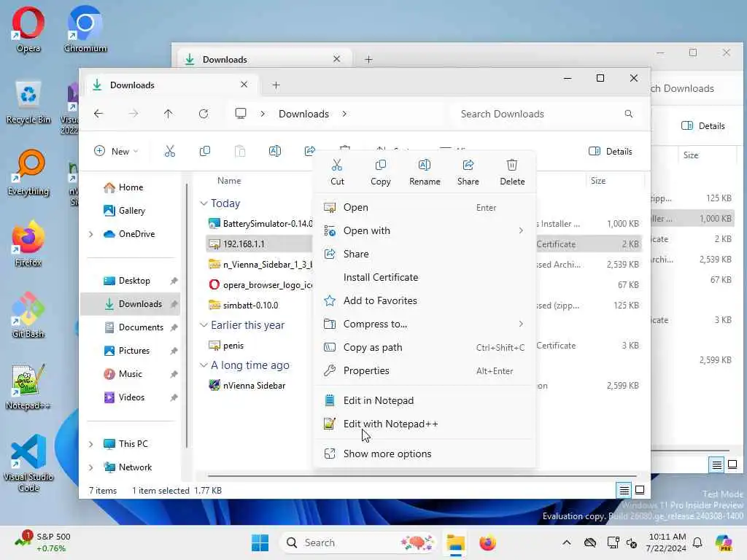747x560 pixels.
Task: Collapse the Today group
Action: (204, 203)
